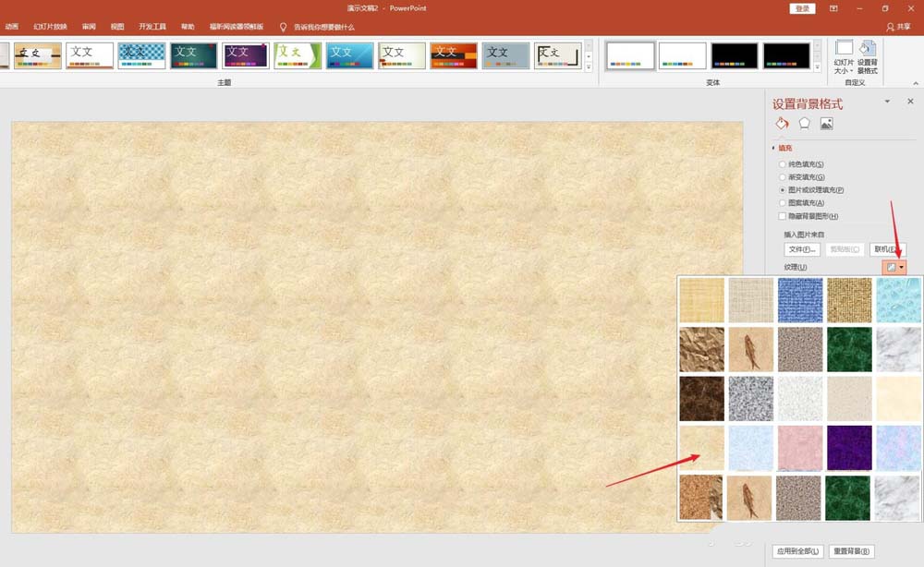924x567 pixels.
Task: Apply the gray-blue 文文 theme
Action: 505,56
